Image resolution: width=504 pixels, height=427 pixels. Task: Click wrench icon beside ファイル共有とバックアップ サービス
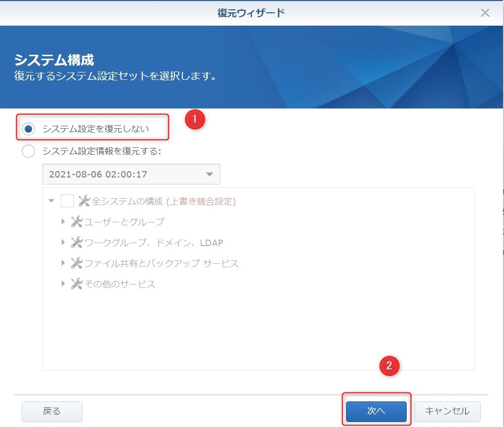[77, 263]
